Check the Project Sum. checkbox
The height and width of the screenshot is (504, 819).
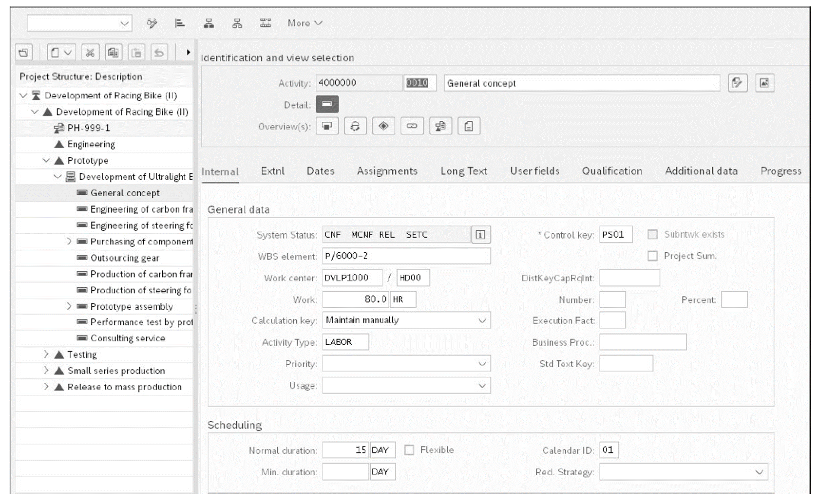[652, 256]
